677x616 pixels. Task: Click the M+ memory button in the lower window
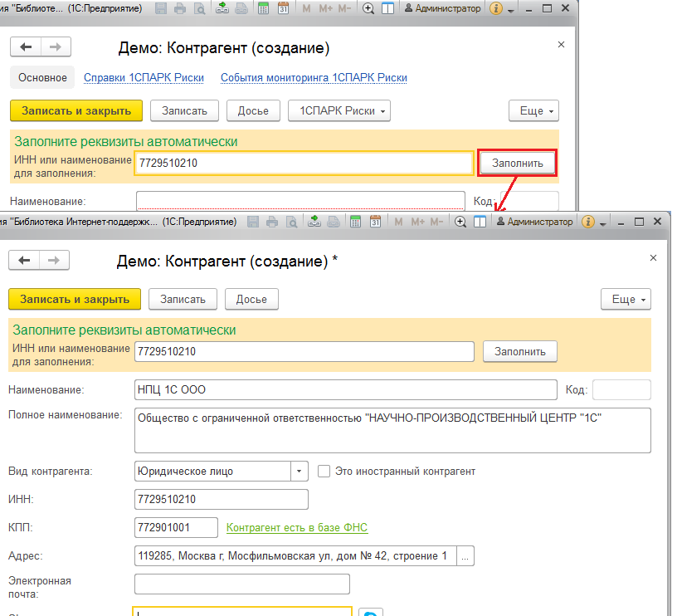pos(417,222)
